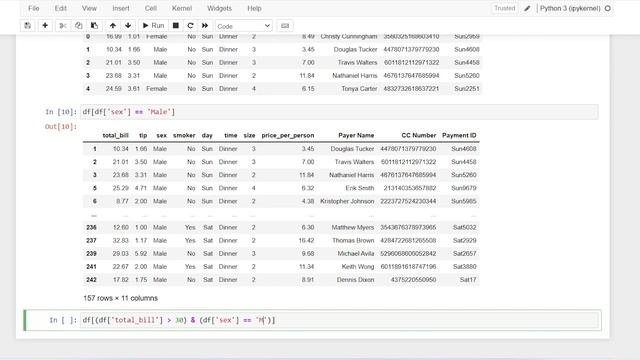Click the tip column header

(143, 135)
